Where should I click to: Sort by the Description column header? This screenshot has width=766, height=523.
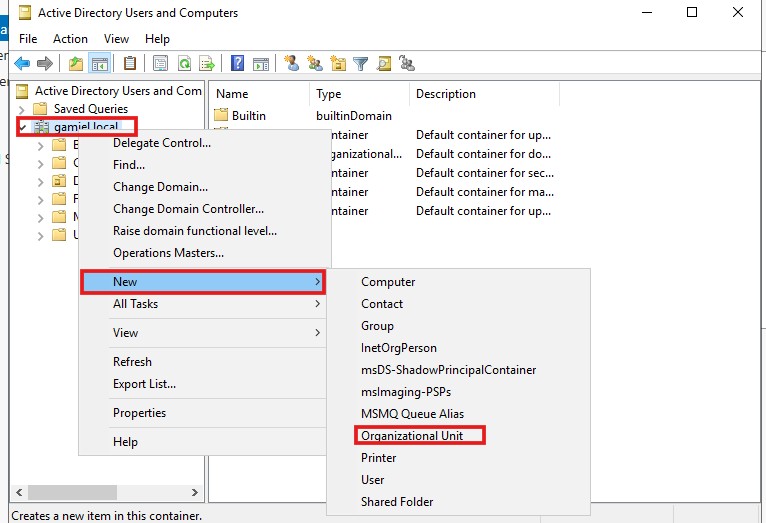484,94
